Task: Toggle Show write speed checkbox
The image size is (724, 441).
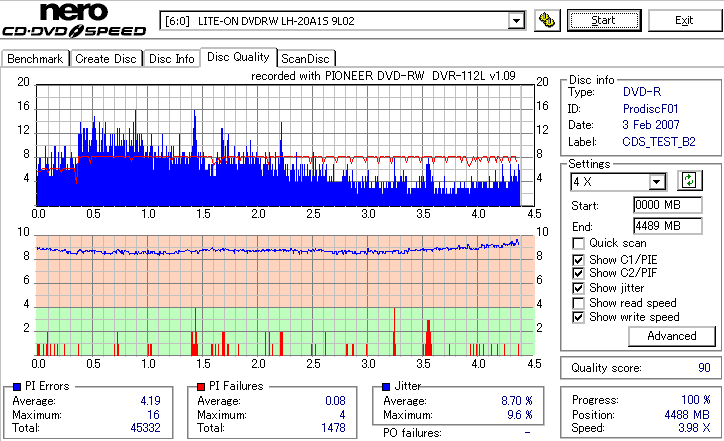Action: point(578,317)
